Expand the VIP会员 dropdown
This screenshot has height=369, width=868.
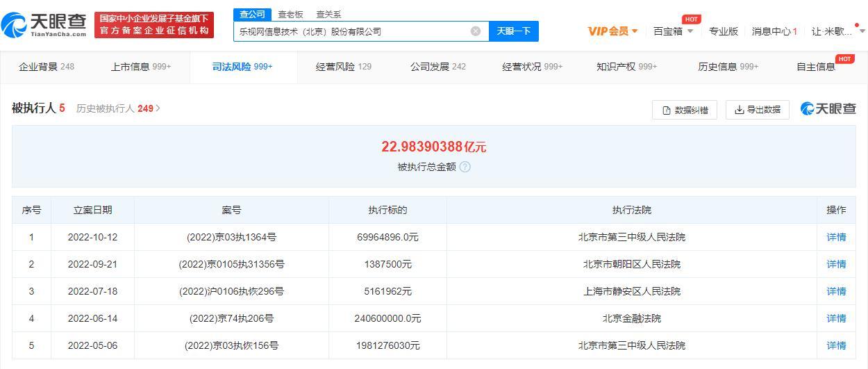click(x=612, y=31)
